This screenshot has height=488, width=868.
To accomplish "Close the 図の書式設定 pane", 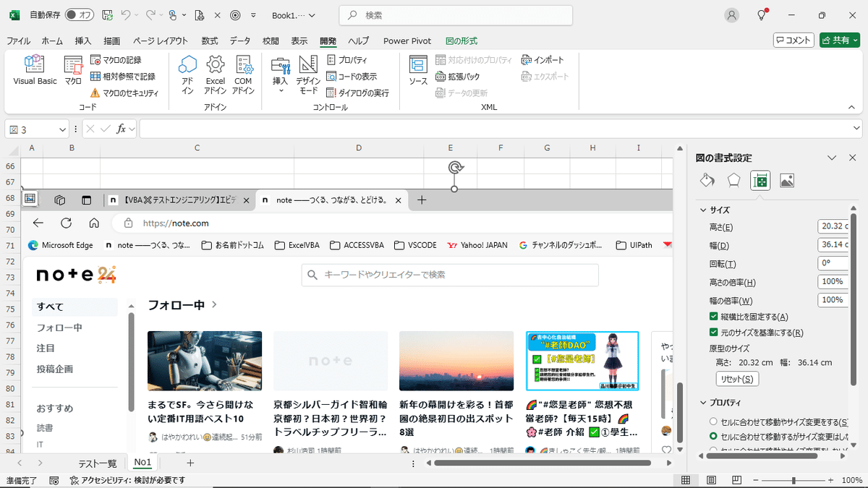I will pyautogui.click(x=852, y=158).
